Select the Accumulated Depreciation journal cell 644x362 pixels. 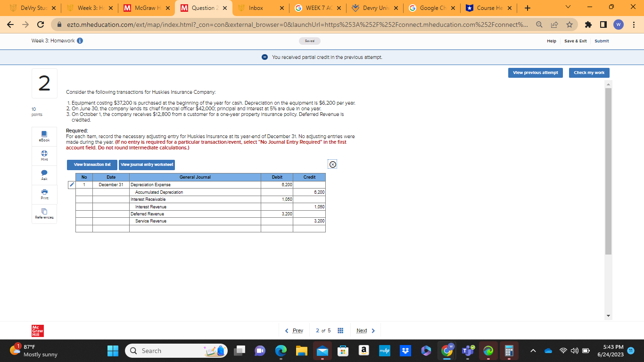(195, 192)
